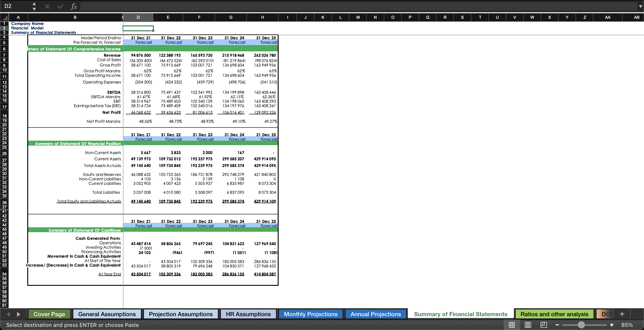Click the zoom out (−) button

tap(557, 325)
